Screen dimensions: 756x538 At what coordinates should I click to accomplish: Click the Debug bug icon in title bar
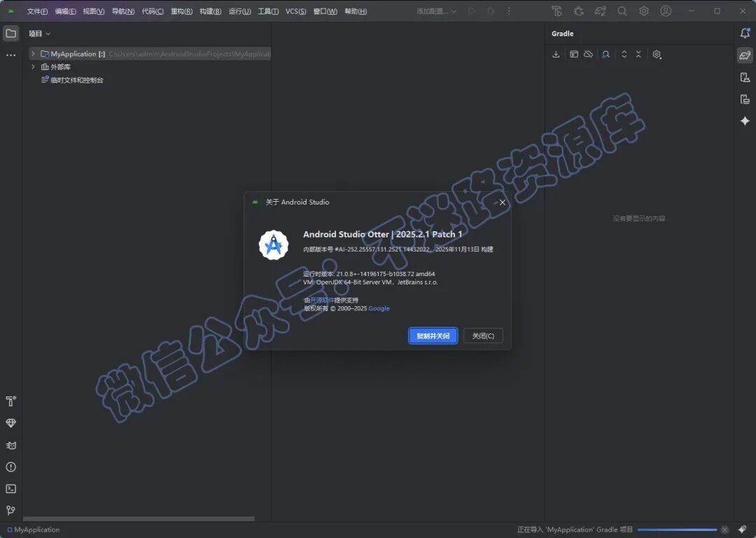579,11
